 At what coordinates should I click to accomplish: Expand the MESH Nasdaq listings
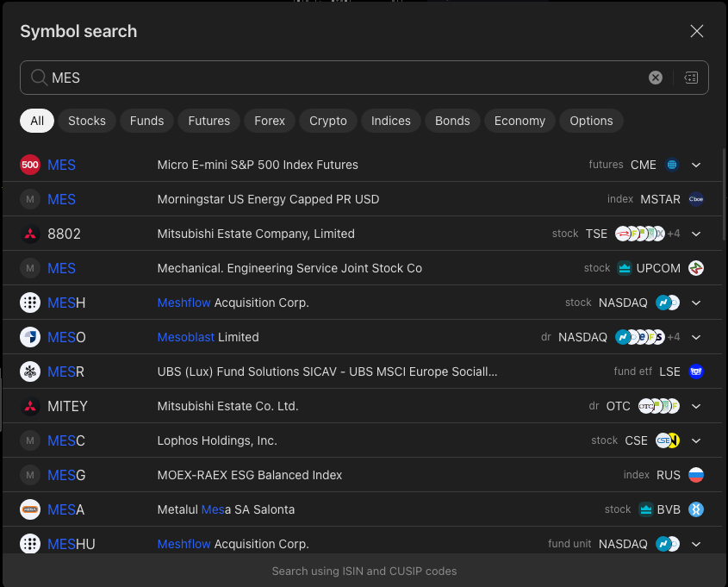pyautogui.click(x=695, y=303)
